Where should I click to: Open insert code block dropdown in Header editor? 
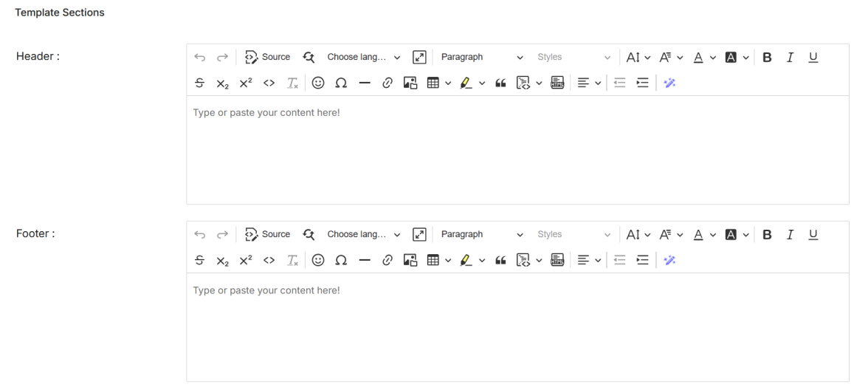pyautogui.click(x=529, y=83)
